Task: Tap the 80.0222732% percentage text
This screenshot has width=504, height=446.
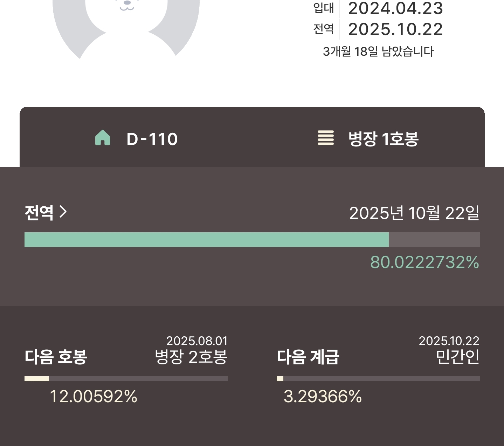Action: pos(424,262)
